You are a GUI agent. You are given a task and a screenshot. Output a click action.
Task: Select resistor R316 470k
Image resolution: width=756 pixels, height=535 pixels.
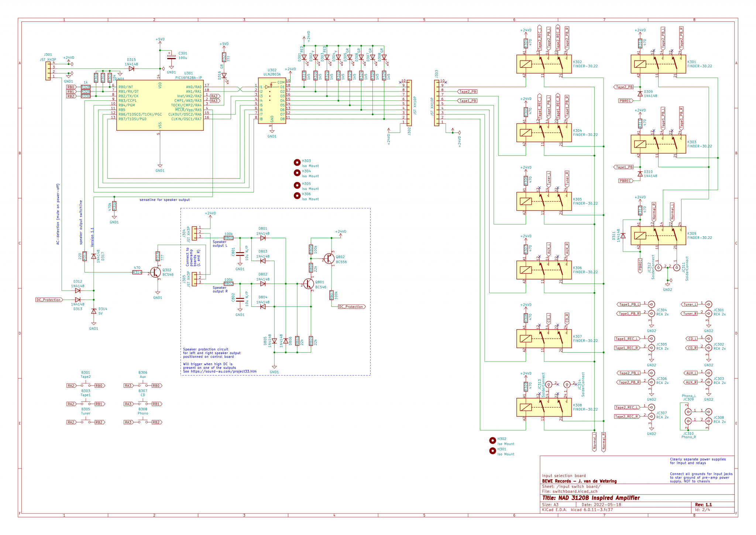tap(114, 206)
